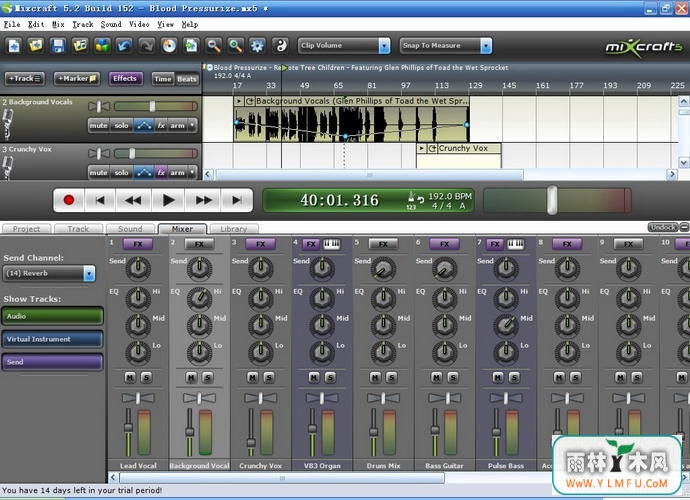Mix down to audio file icon
Viewport: 690px width, 500px height.
pyautogui.click(x=191, y=46)
